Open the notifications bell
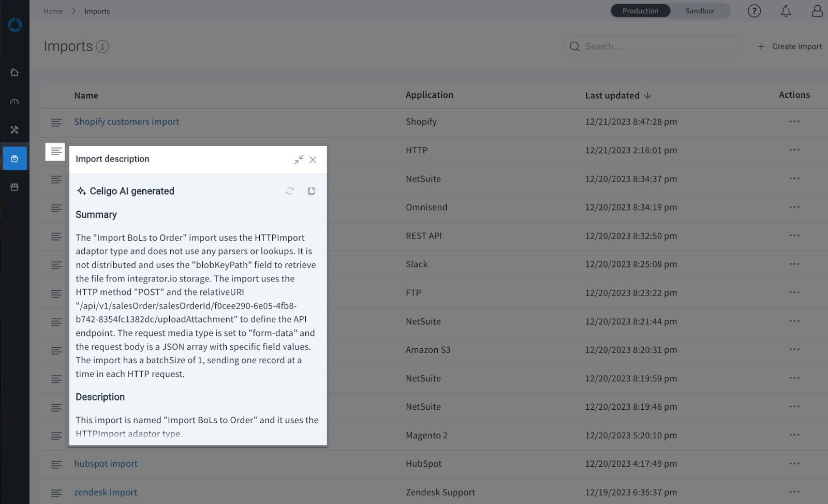 [786, 11]
